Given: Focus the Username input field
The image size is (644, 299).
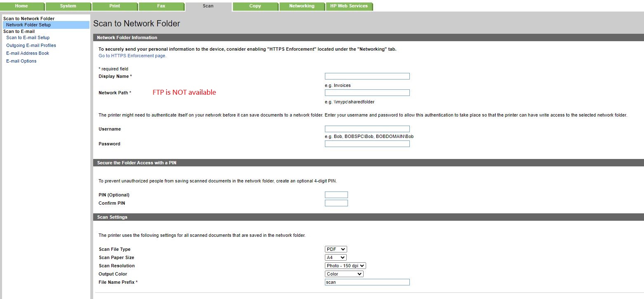Looking at the screenshot, I should point(367,129).
